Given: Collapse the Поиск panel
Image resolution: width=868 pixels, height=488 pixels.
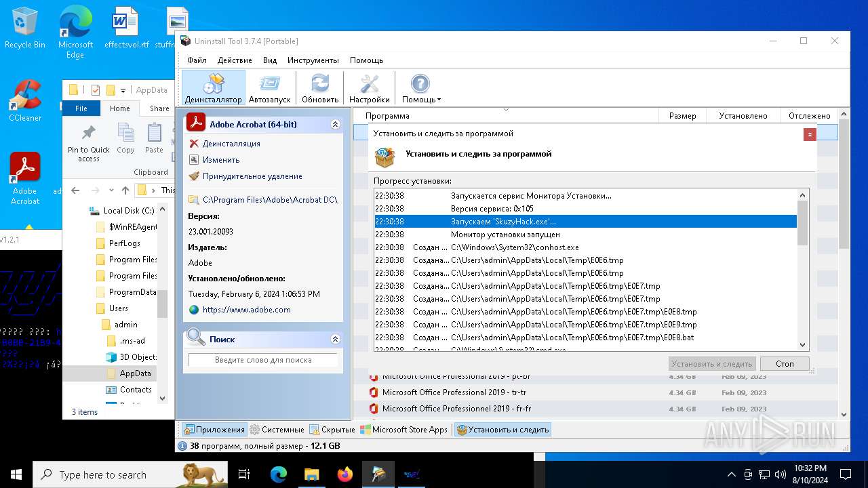Looking at the screenshot, I should pos(335,339).
